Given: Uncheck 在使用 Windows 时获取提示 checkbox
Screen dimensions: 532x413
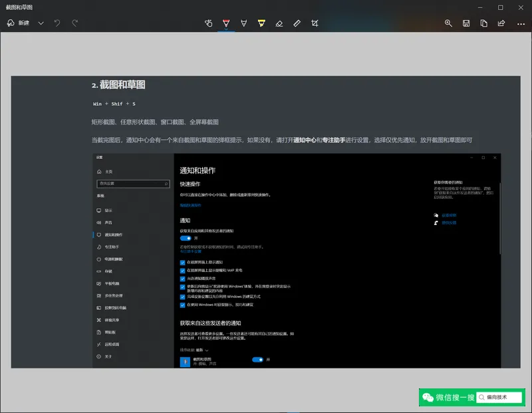Looking at the screenshot, I should click(182, 305).
